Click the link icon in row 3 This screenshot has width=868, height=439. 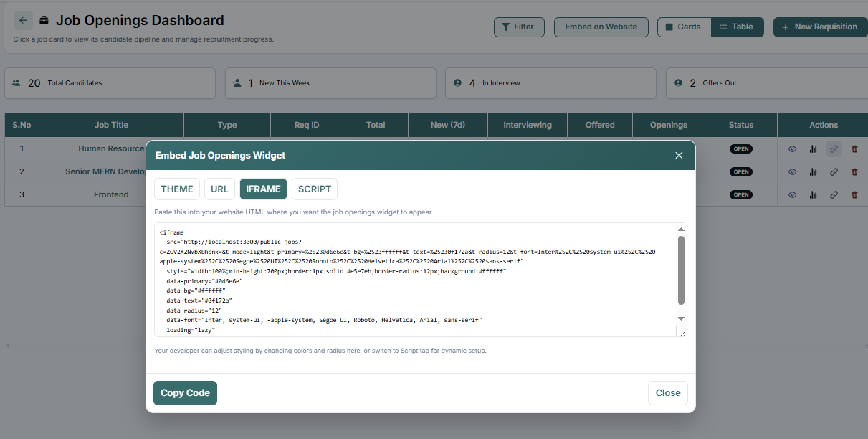pos(834,195)
